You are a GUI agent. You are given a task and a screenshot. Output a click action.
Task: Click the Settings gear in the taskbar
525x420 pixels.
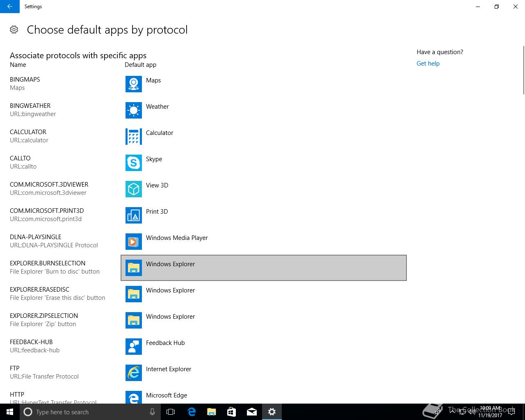(272, 412)
